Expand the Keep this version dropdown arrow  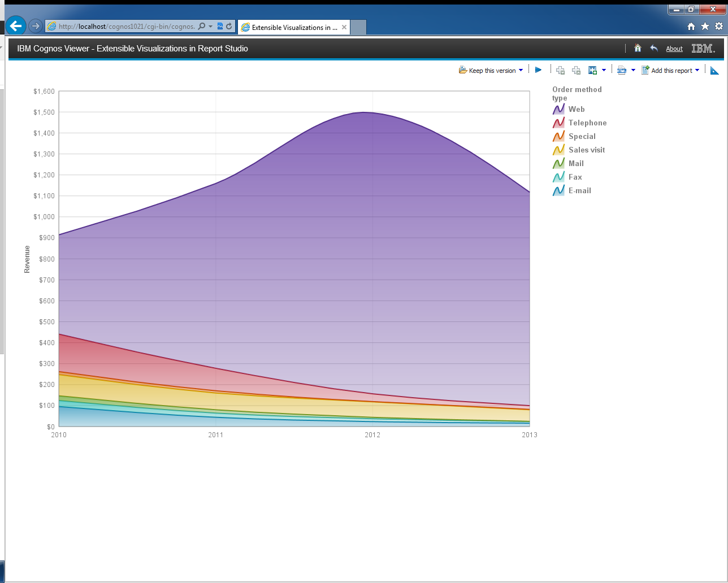521,70
